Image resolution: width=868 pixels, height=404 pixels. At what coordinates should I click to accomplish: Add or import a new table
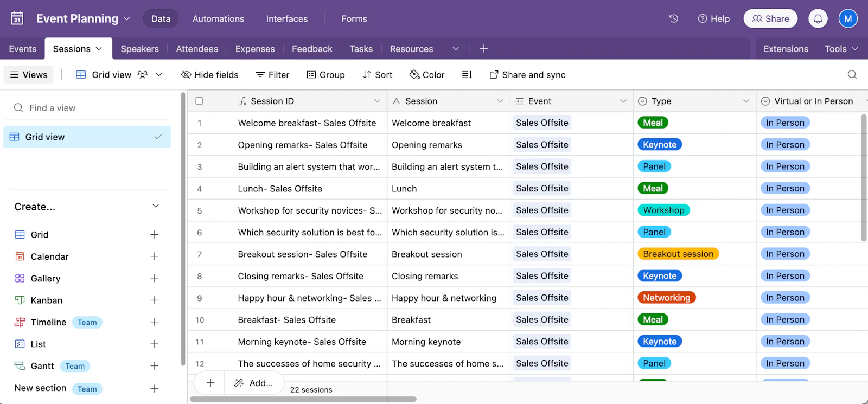click(484, 49)
